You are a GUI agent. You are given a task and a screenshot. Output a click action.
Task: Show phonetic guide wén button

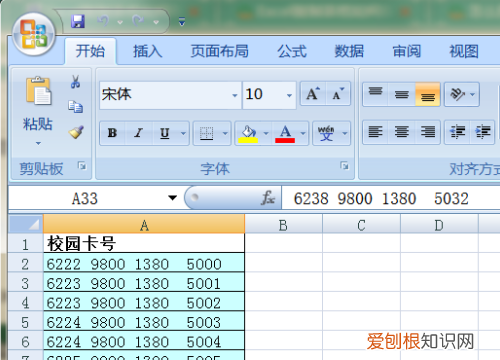[x=326, y=133]
